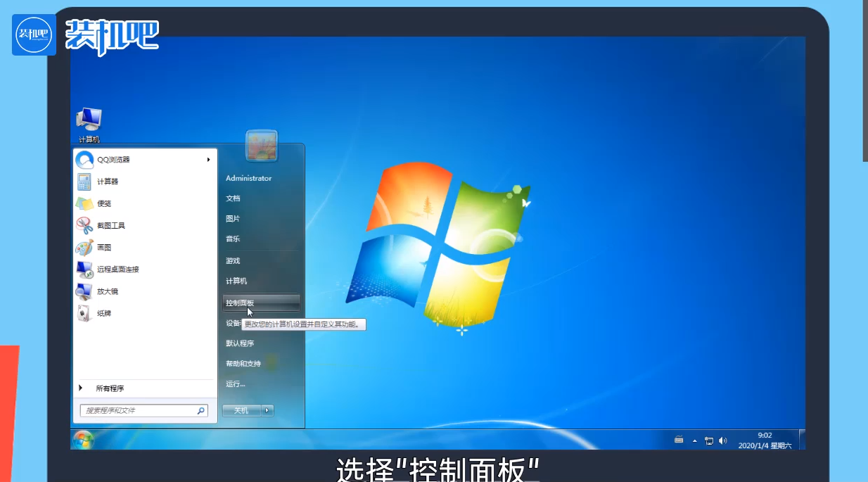Click the search magnifier icon in Start menu
The height and width of the screenshot is (482, 868).
(x=200, y=410)
